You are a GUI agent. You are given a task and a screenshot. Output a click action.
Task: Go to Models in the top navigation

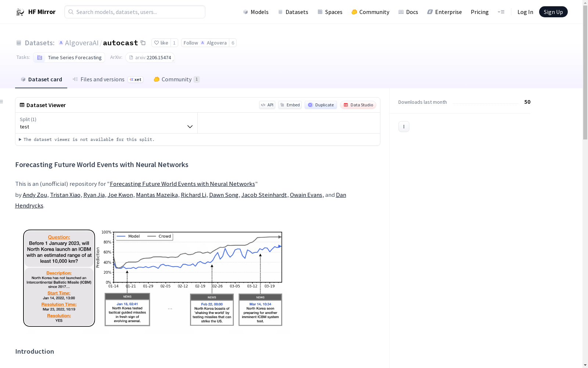coord(256,12)
